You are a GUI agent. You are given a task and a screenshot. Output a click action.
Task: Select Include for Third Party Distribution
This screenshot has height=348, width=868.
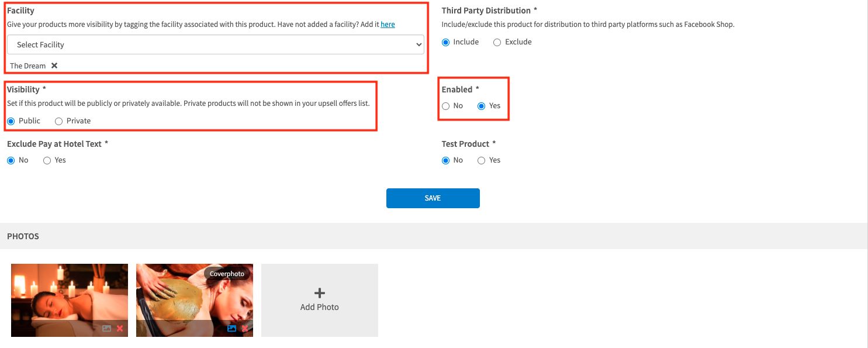446,42
